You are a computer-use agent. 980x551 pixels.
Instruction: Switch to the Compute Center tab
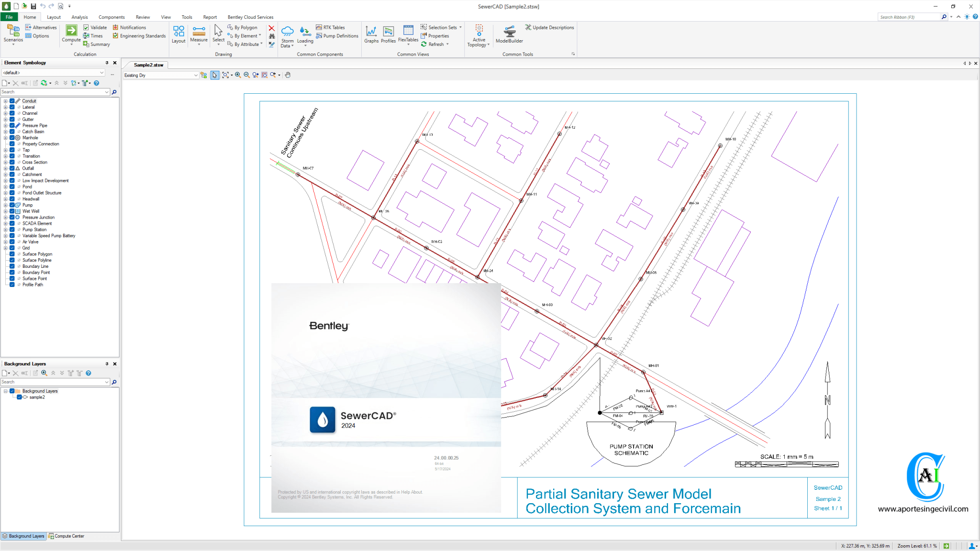(67, 536)
